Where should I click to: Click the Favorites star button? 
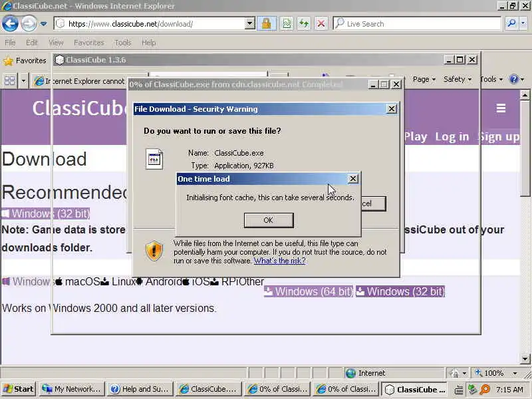[24, 61]
